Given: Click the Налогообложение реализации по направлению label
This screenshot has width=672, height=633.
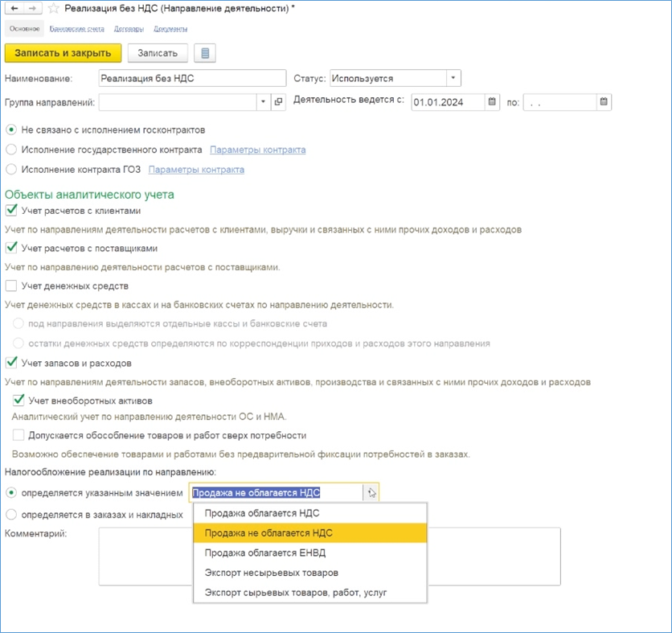Looking at the screenshot, I should click(x=111, y=472).
